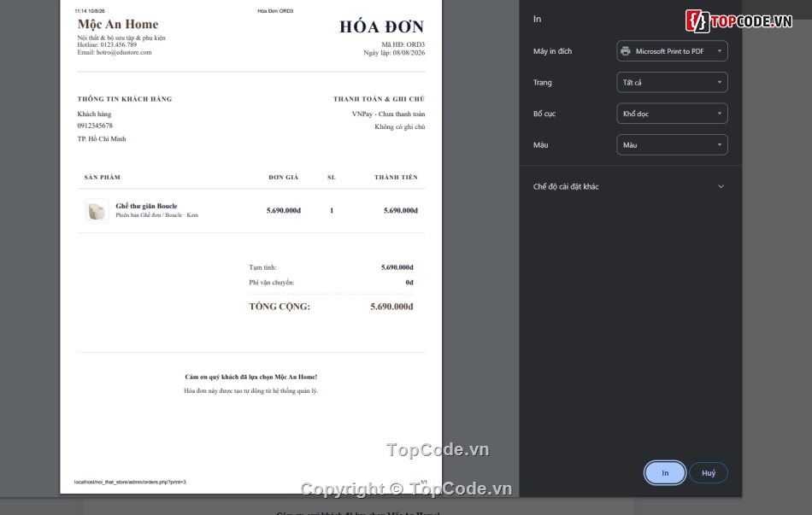Click the Ngày lập: 08/08/2026 date
812x515 pixels.
point(394,53)
